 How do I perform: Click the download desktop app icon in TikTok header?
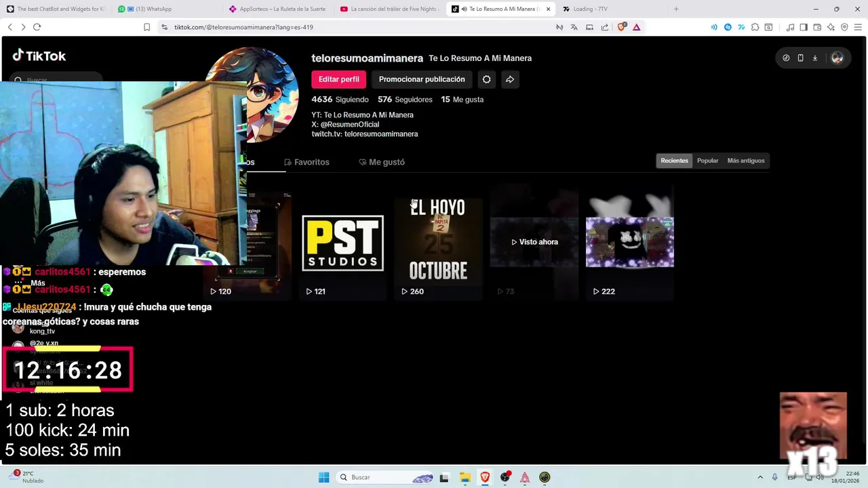tap(815, 58)
